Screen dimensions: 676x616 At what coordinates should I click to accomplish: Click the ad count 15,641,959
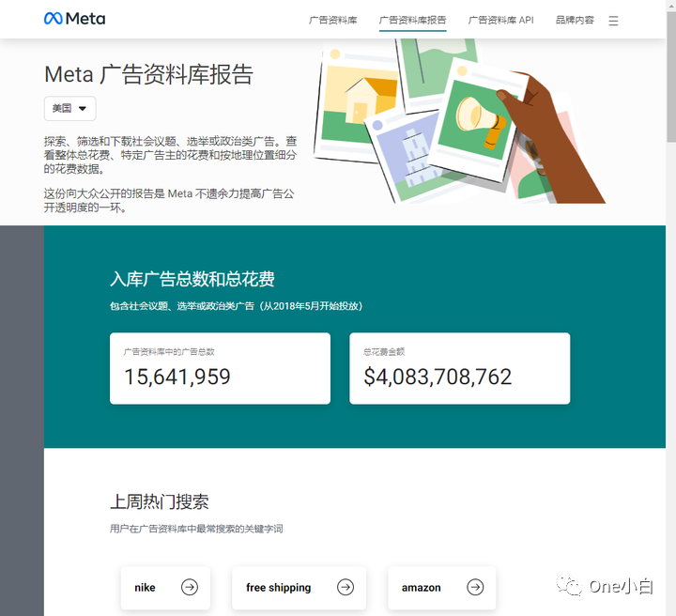177,377
